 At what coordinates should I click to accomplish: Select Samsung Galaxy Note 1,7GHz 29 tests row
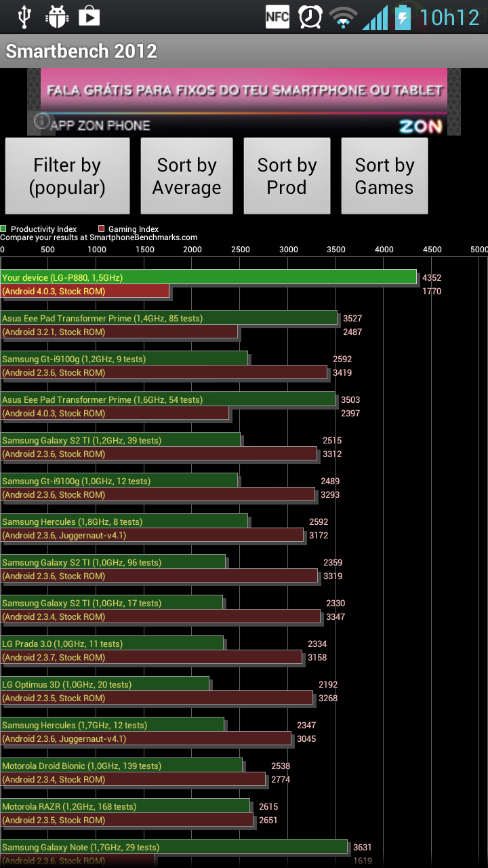pos(174,847)
